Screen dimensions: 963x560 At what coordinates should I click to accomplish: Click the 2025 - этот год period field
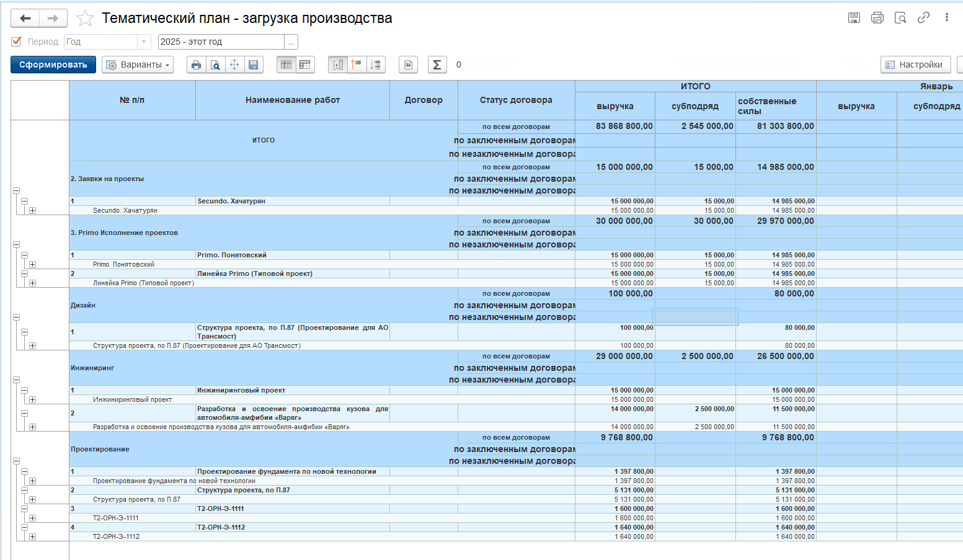coord(221,42)
